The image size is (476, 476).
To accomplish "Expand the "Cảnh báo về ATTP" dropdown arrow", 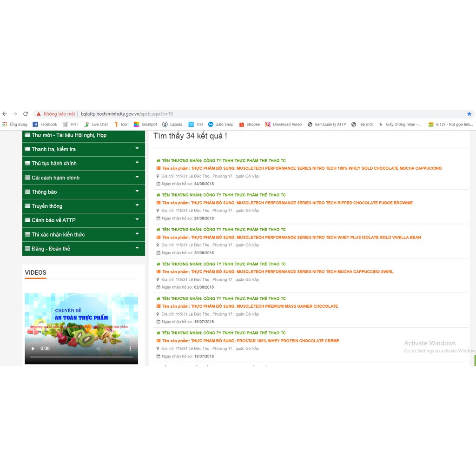I will [137, 220].
